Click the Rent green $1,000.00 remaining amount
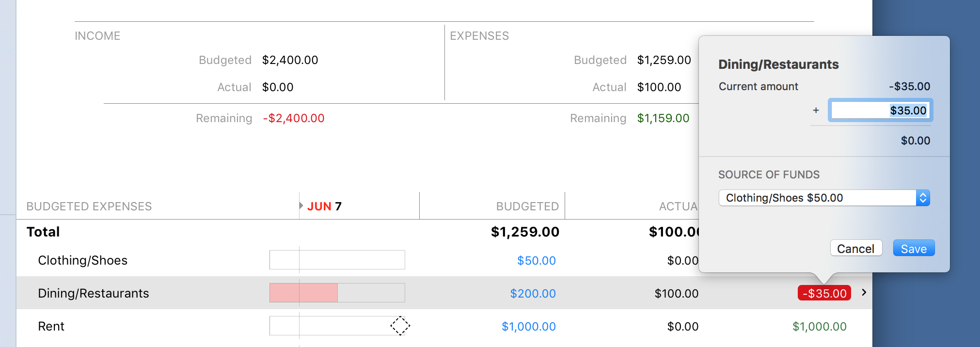The height and width of the screenshot is (347, 980). coord(819,327)
